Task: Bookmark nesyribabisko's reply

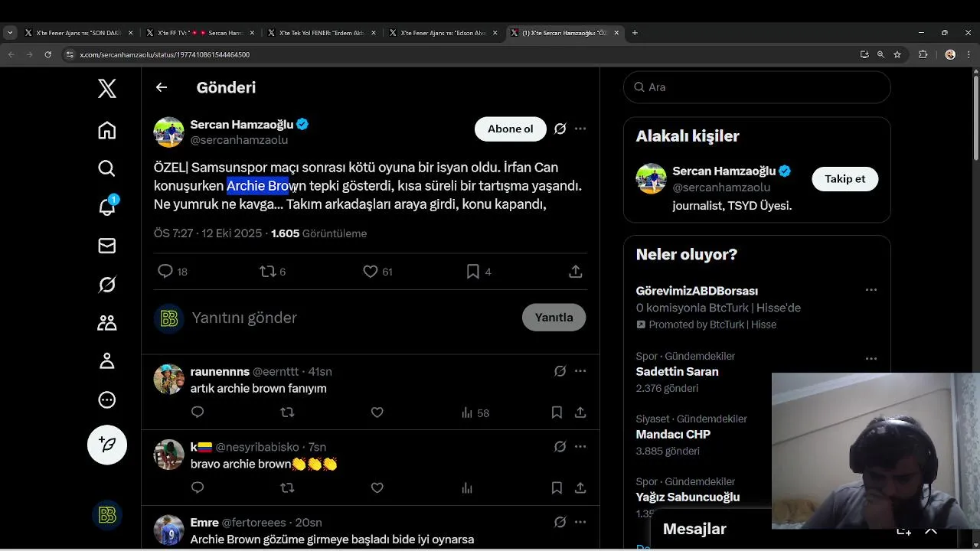Action: tap(557, 488)
